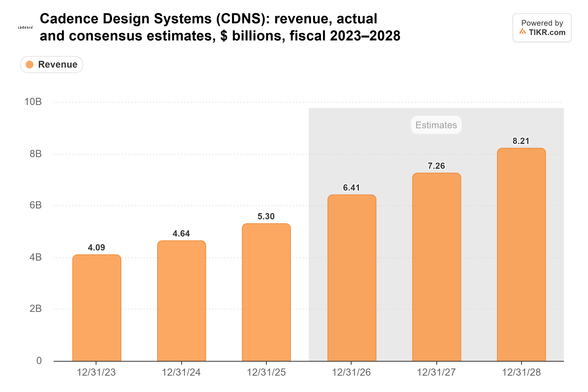Image resolution: width=588 pixels, height=392 pixels.
Task: Select the 12/31/27 estimate bar
Action: point(437,267)
